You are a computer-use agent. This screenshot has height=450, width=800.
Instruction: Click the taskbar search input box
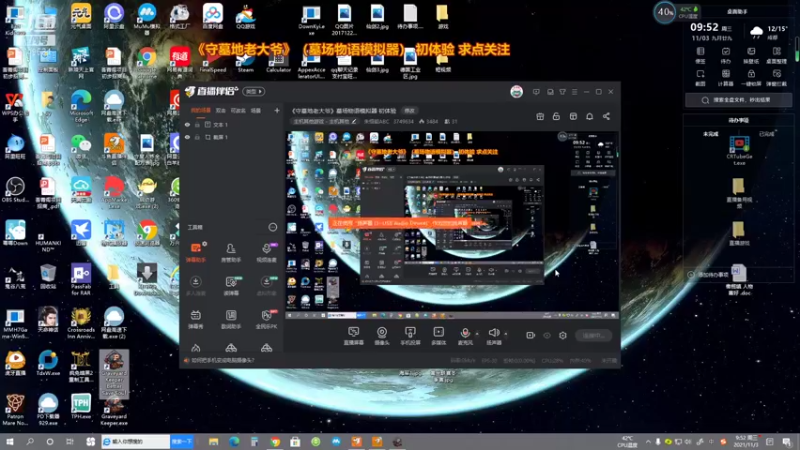[136, 441]
